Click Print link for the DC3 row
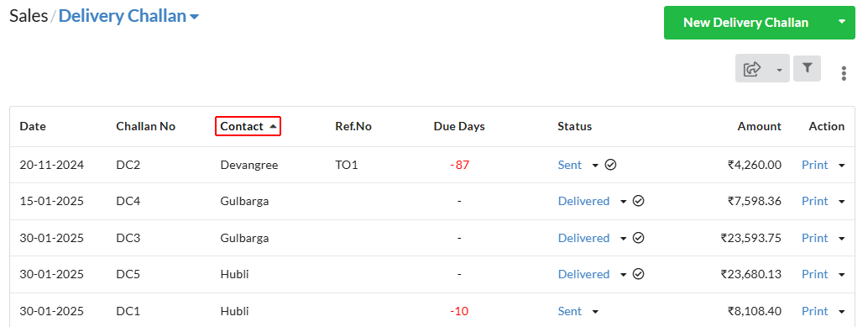Viewport: 868px width, 327px height. (815, 238)
